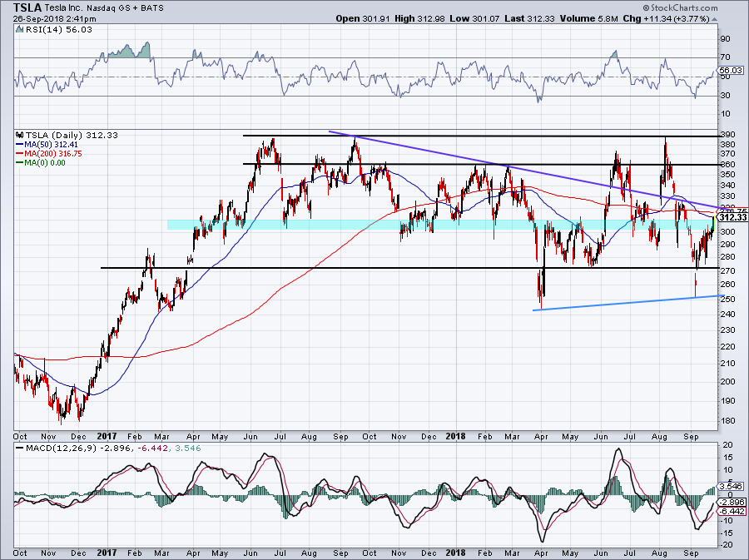
Task: Click the candlestick icon before TSLA (Daily)
Action: [20, 135]
